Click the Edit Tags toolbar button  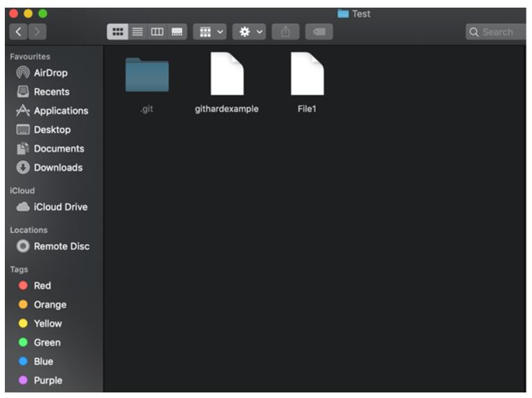(x=319, y=32)
